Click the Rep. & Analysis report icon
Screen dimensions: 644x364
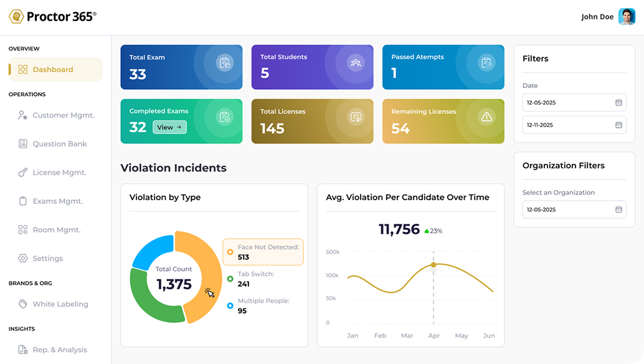22,350
